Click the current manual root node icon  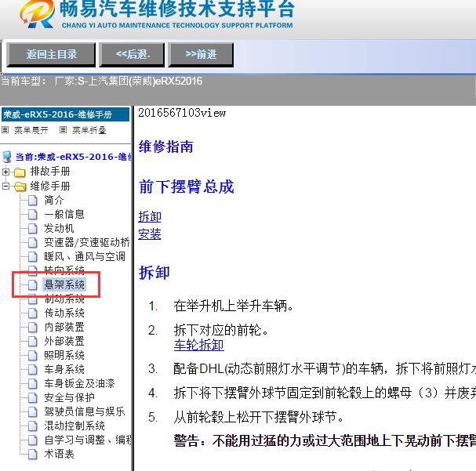tap(7, 157)
